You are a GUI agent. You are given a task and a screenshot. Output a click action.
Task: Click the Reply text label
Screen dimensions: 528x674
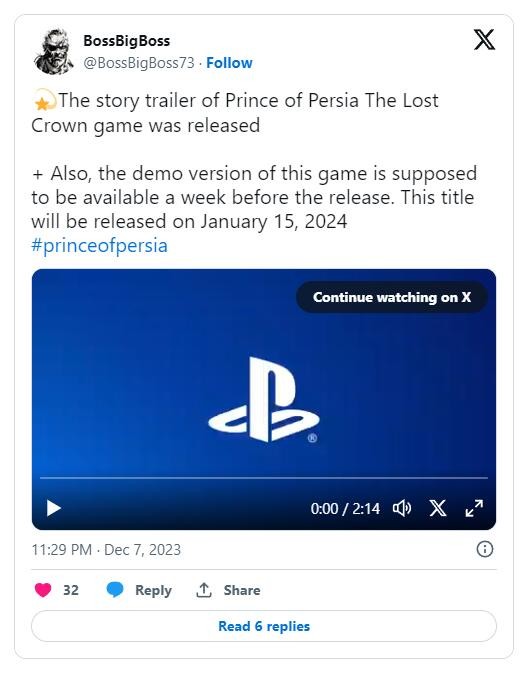[x=153, y=590]
